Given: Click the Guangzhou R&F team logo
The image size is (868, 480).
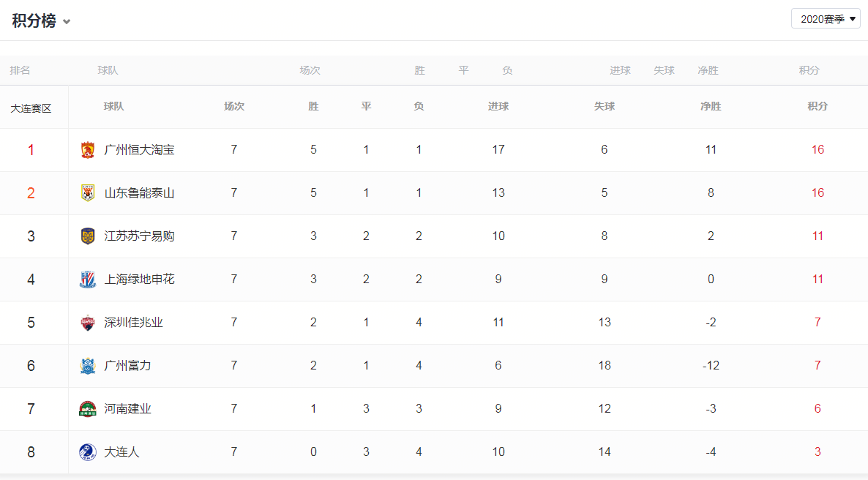Looking at the screenshot, I should tap(88, 366).
